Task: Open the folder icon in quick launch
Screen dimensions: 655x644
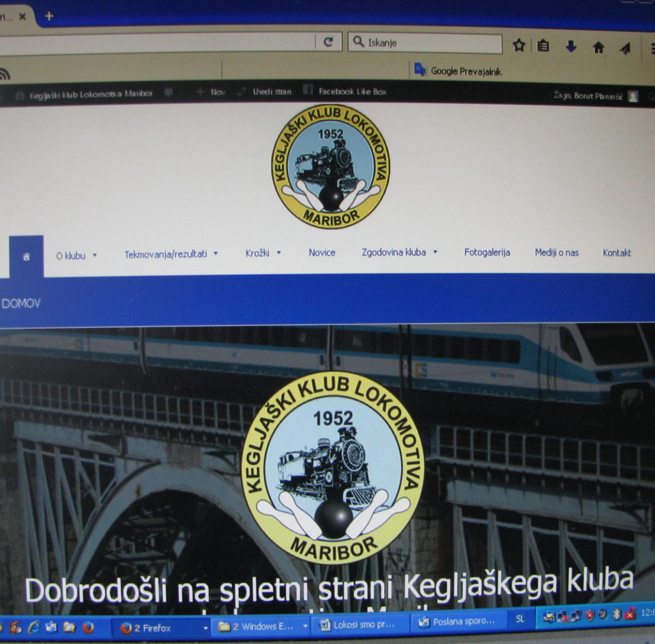Action: [x=69, y=627]
